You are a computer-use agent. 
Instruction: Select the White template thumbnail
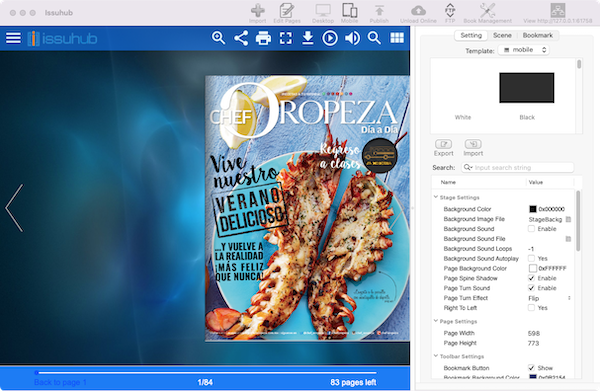(x=463, y=88)
